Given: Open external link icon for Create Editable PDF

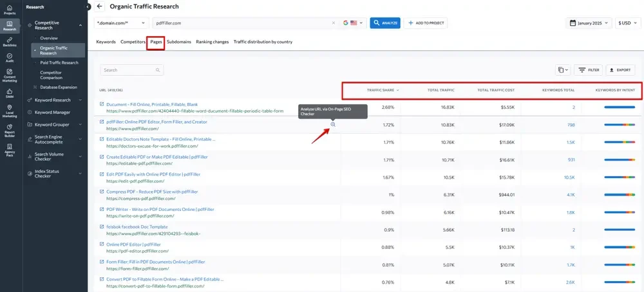Looking at the screenshot, I should point(102,157).
